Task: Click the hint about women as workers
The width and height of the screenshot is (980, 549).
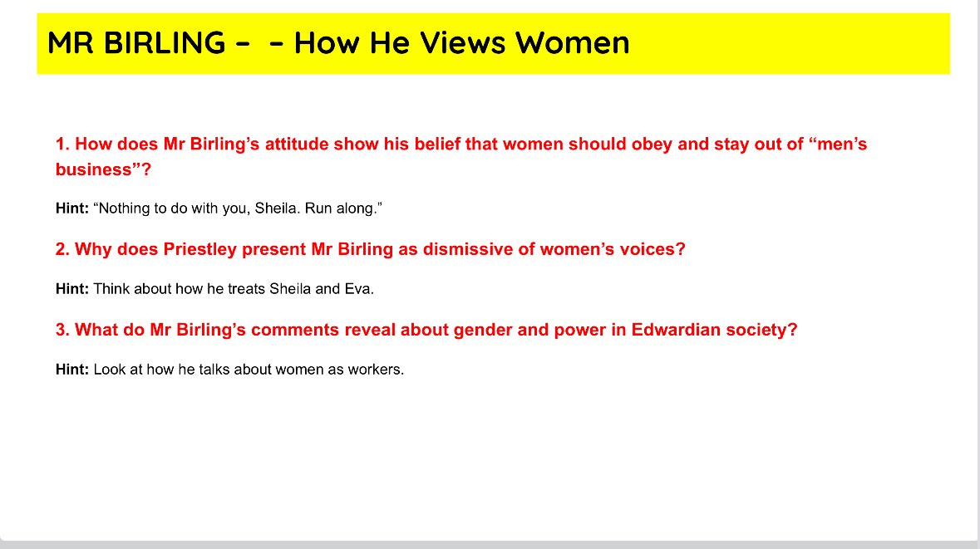Action: pyautogui.click(x=229, y=369)
